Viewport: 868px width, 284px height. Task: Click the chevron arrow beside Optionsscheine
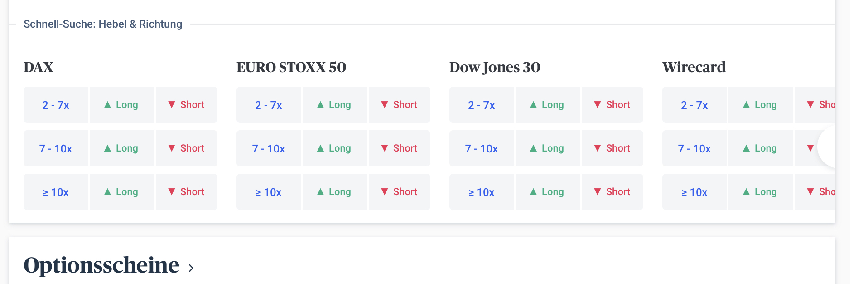point(191,268)
